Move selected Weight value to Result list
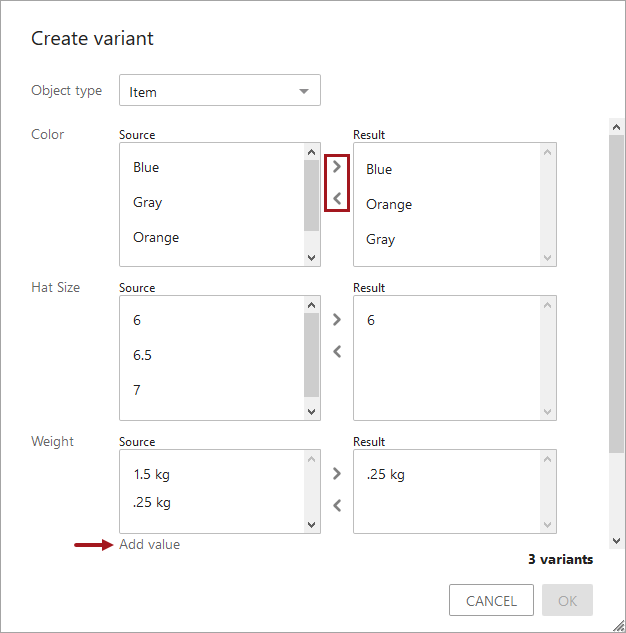 337,474
